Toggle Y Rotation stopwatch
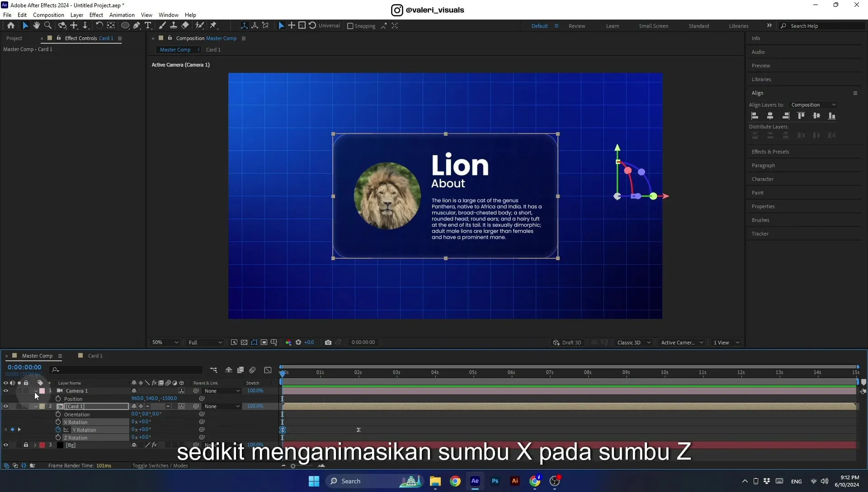Screen dimensions: 868x492 [x=58, y=430]
